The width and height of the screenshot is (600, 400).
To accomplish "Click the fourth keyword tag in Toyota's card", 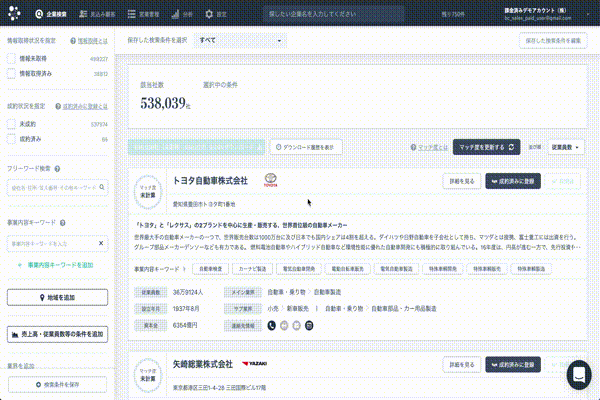I will pyautogui.click(x=347, y=269).
